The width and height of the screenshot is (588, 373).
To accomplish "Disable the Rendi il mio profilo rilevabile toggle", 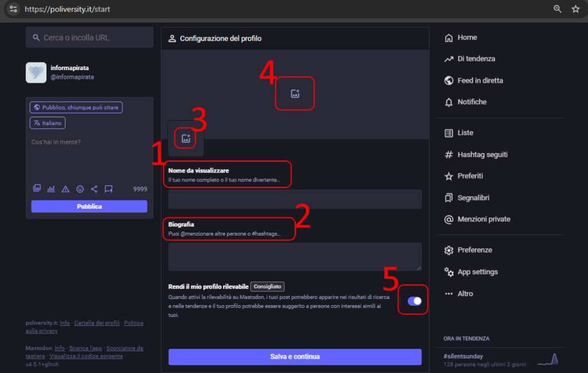I will tap(413, 299).
